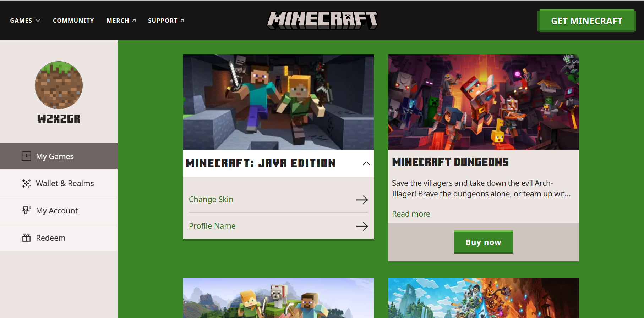Click the Dungeons description text

(x=481, y=188)
